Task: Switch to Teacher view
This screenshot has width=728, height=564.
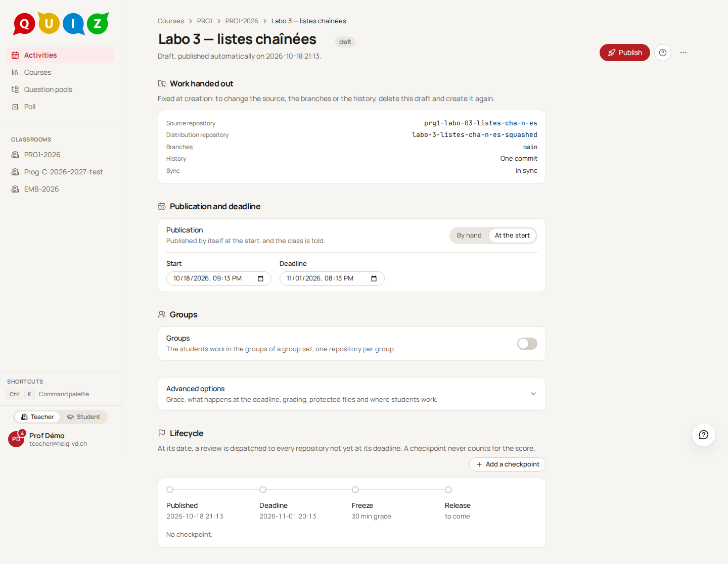Action: click(37, 417)
